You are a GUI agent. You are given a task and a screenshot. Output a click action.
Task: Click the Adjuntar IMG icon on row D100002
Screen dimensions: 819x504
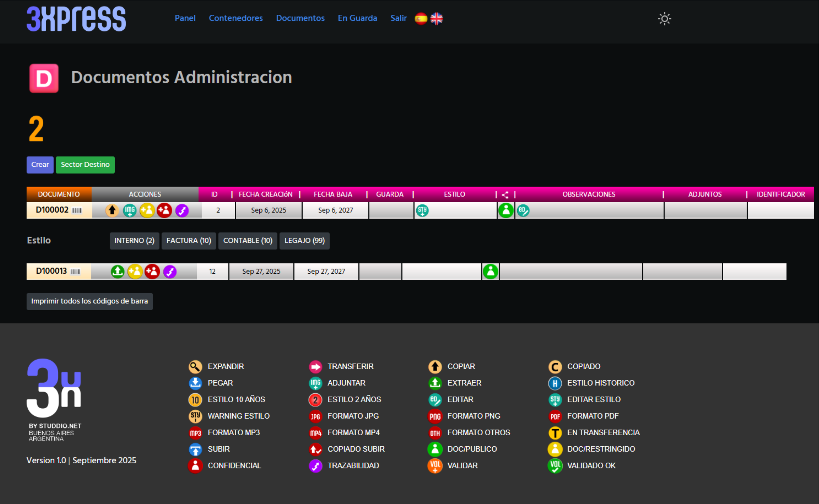pyautogui.click(x=130, y=210)
